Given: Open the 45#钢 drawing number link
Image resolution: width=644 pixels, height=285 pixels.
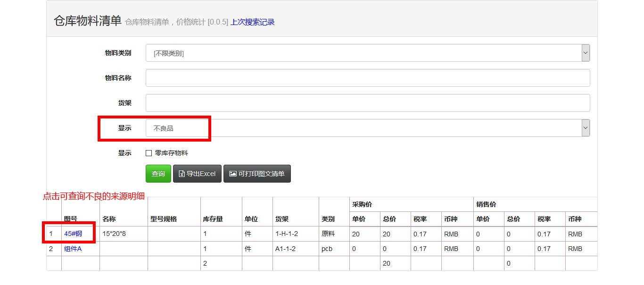Looking at the screenshot, I should tap(73, 234).
